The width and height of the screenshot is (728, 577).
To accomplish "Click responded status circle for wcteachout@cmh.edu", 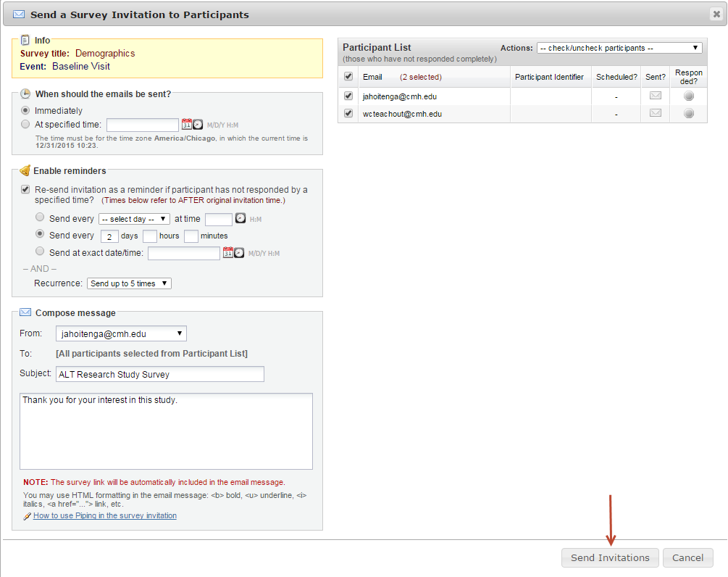I will 688,113.
